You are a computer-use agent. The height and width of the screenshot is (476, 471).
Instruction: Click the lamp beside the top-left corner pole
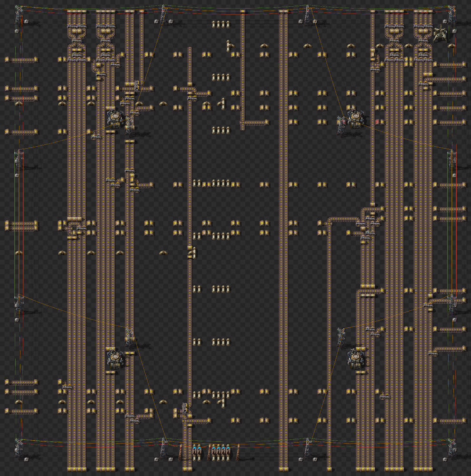pyautogui.click(x=26, y=21)
